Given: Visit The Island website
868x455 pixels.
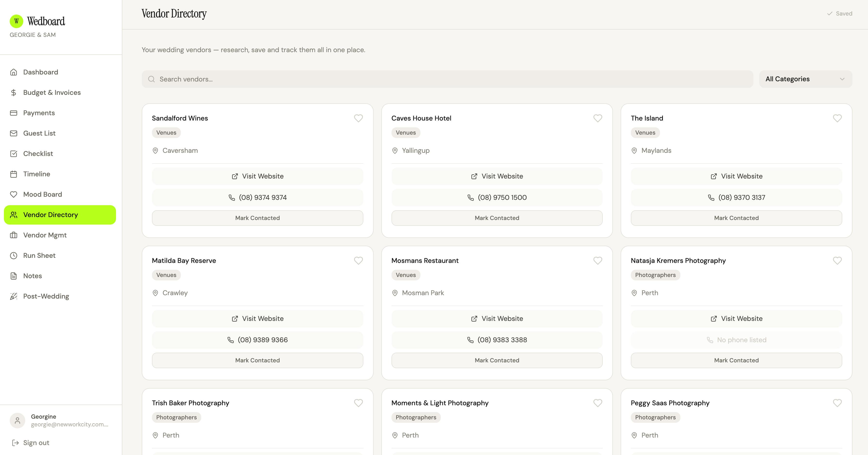Looking at the screenshot, I should [736, 176].
